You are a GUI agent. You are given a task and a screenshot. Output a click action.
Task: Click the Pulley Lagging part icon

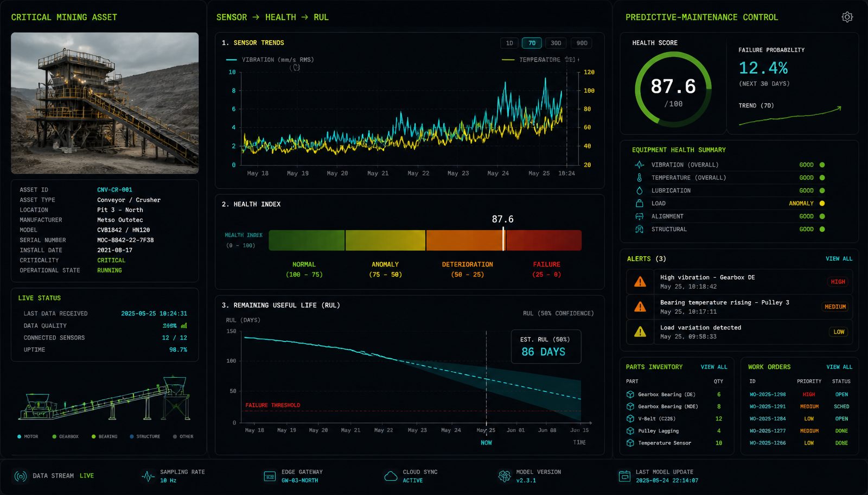point(630,431)
